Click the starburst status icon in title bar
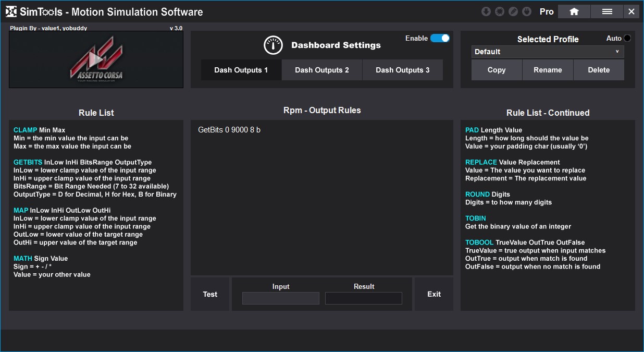Image resolution: width=644 pixels, height=352 pixels. coord(500,11)
